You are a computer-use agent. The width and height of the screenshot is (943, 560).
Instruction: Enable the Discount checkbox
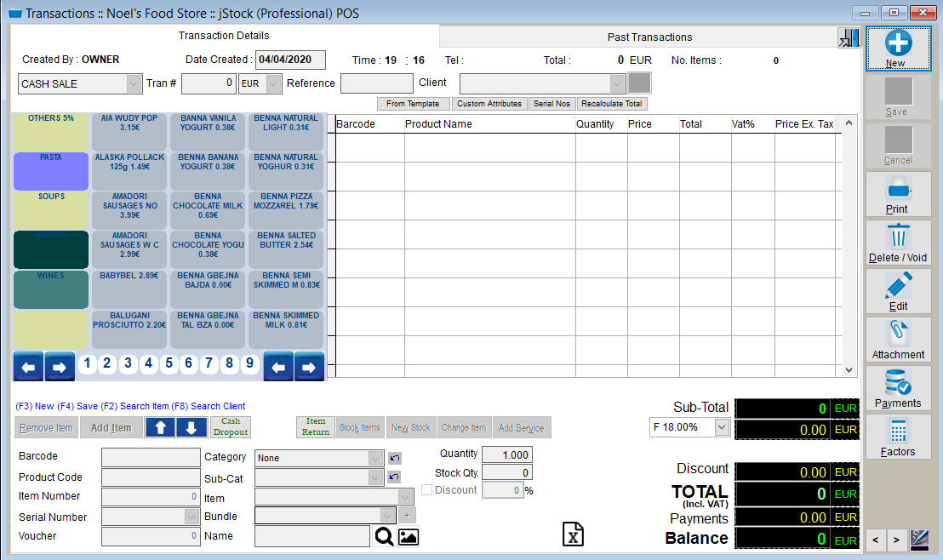426,489
